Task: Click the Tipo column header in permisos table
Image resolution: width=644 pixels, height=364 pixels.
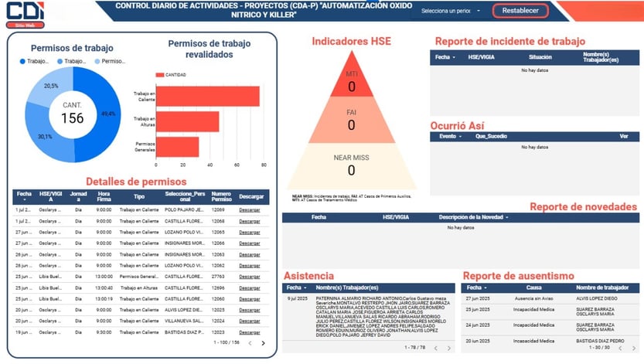Action: click(139, 196)
